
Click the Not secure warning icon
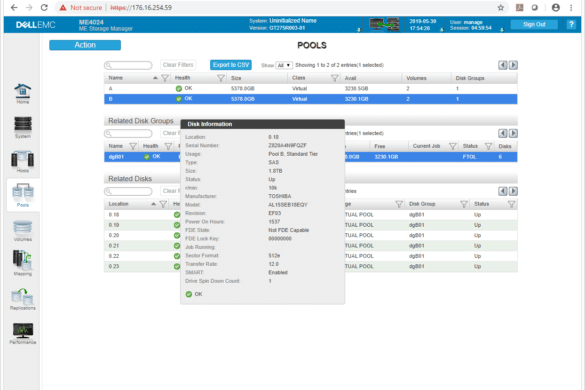point(63,7)
